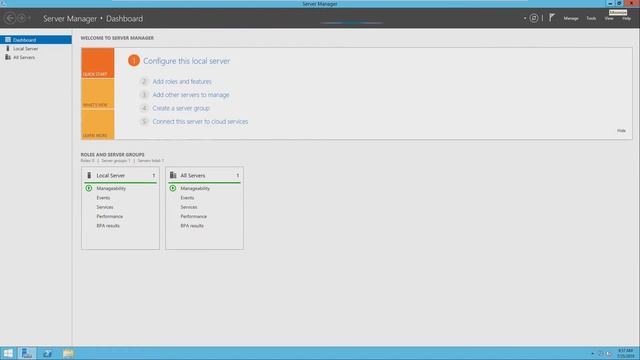The width and height of the screenshot is (640, 360).
Task: Click the green Manageability status icon, Local Server
Action: click(x=89, y=188)
